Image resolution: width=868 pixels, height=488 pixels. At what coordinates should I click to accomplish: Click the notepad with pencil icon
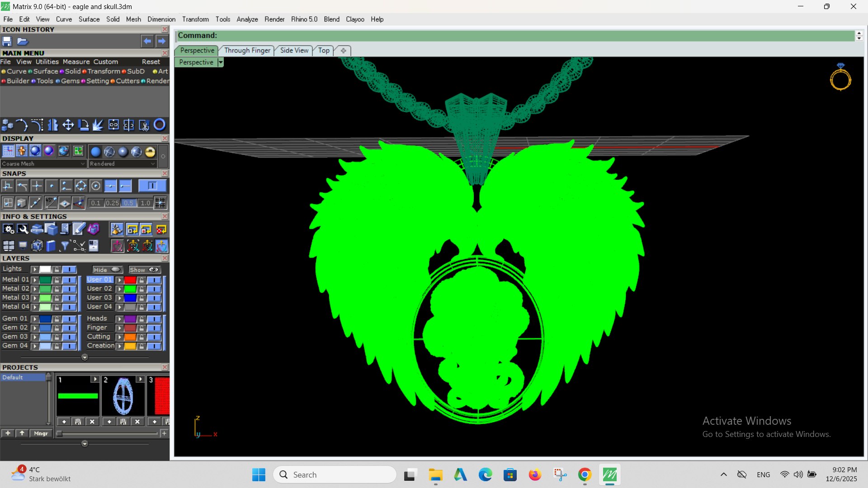coord(79,230)
